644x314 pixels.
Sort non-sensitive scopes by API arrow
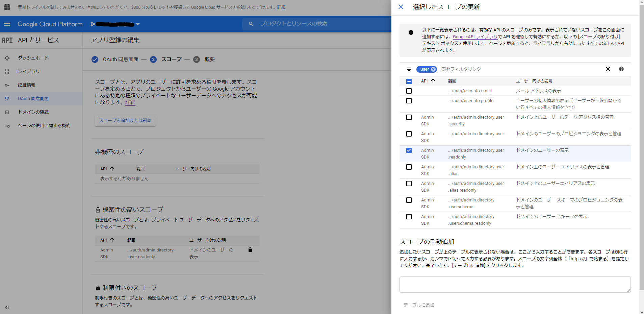pos(112,169)
